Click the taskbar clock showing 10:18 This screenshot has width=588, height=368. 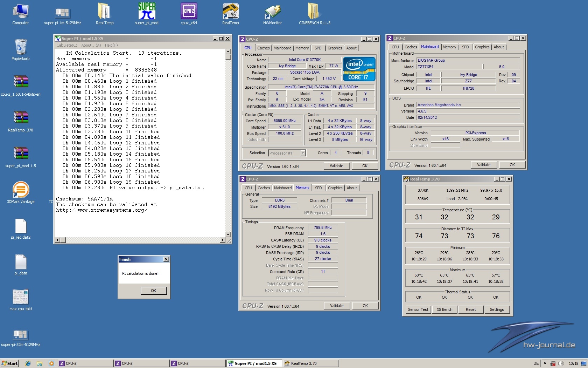[573, 363]
